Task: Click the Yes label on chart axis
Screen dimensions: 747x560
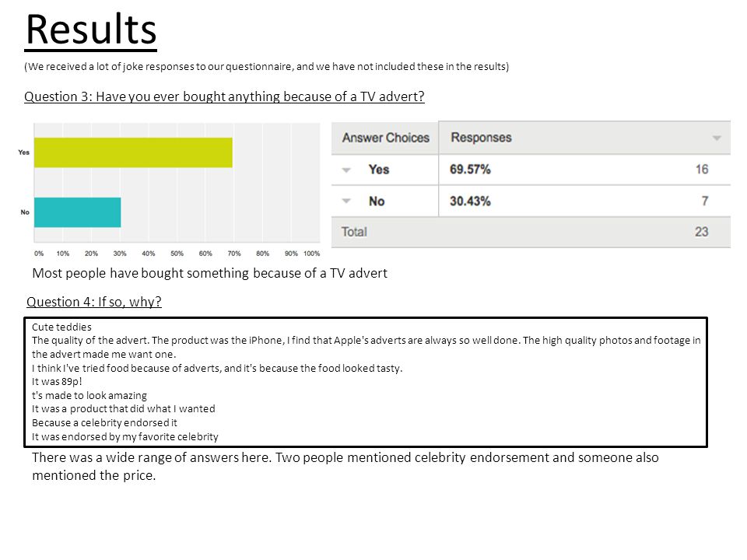Action: pyautogui.click(x=24, y=152)
